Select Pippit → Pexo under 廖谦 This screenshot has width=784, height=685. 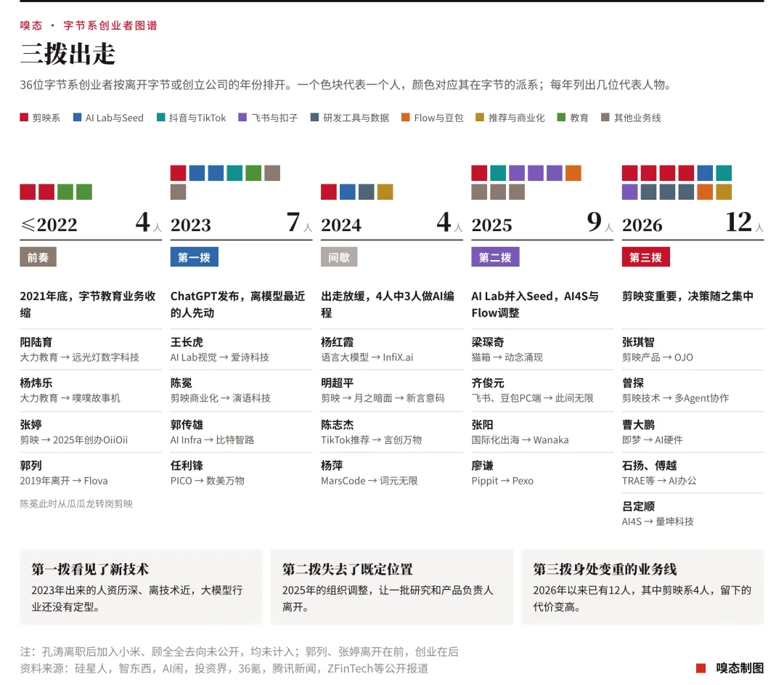click(x=502, y=481)
